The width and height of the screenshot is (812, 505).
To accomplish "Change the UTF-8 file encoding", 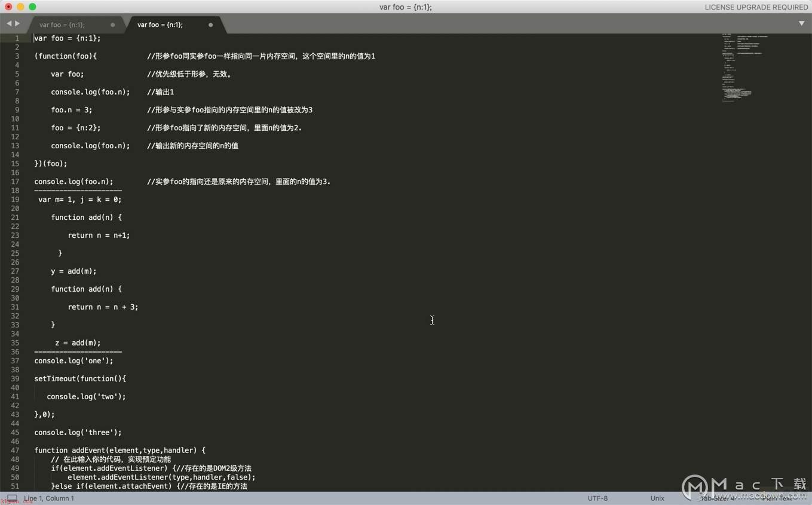I will pyautogui.click(x=597, y=498).
